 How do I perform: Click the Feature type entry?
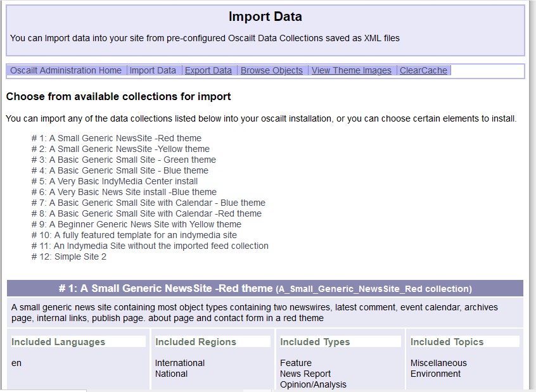(296, 363)
